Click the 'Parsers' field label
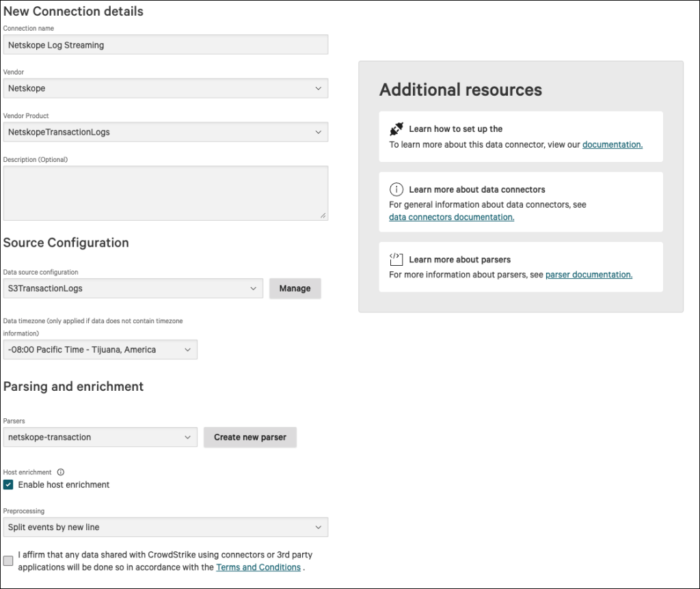 pyautogui.click(x=14, y=421)
